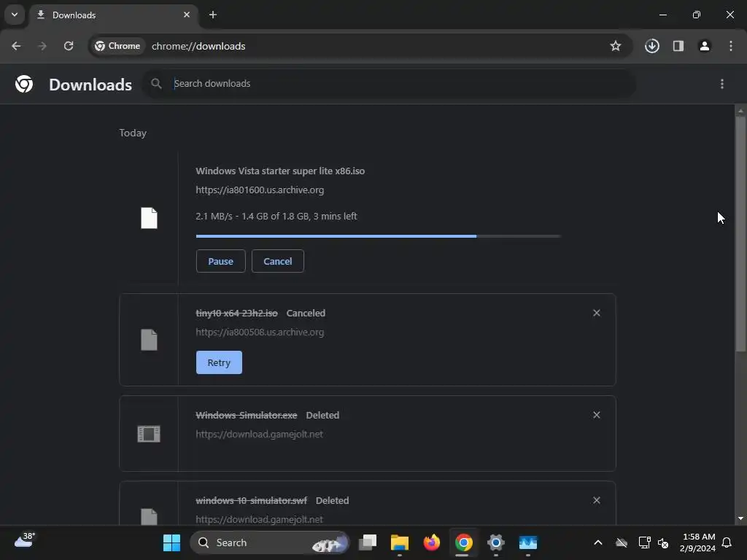Click the Chrome logo beside Downloads heading
The height and width of the screenshot is (560, 747).
(24, 84)
